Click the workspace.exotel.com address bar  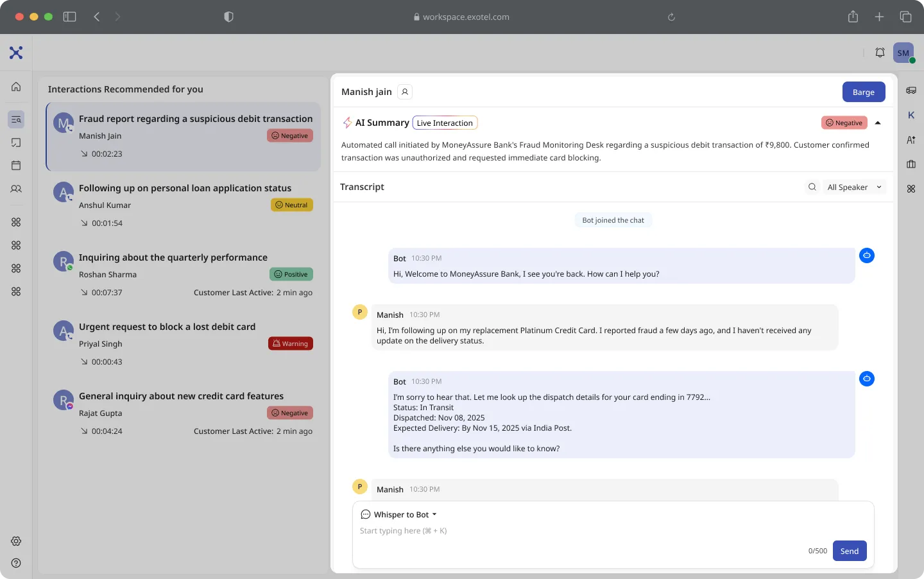(462, 17)
